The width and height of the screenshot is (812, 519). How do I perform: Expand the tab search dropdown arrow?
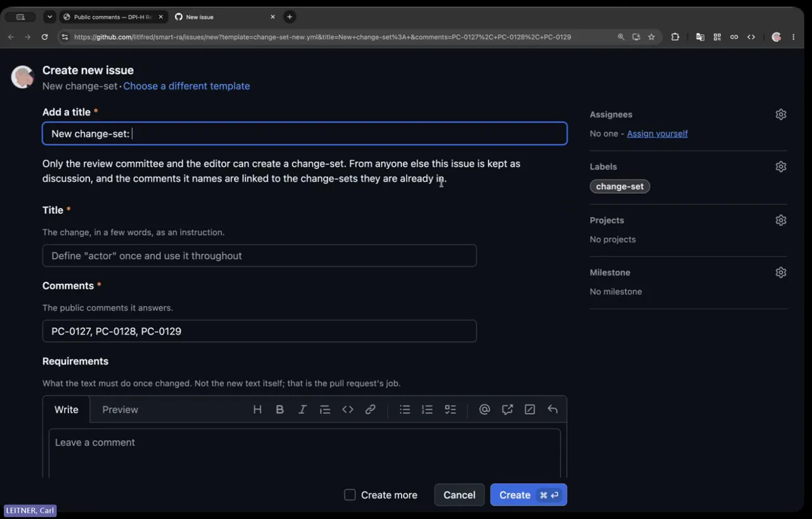pyautogui.click(x=49, y=16)
